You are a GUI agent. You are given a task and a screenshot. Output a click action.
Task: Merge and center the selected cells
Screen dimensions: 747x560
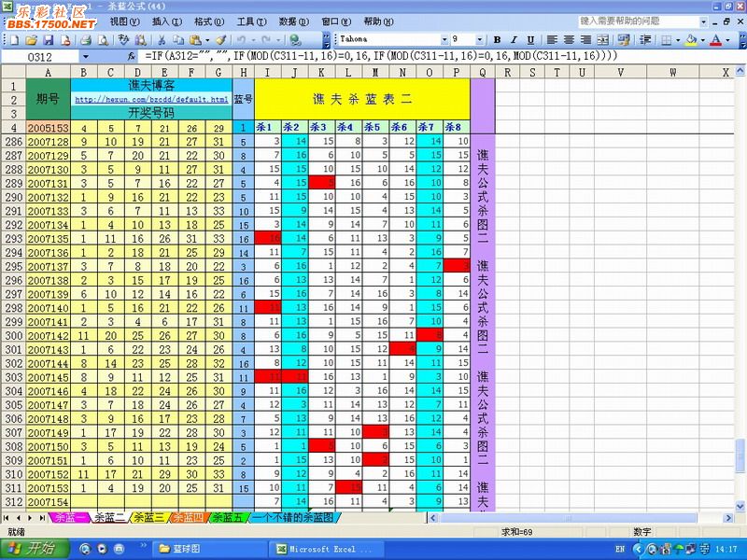[x=602, y=39]
